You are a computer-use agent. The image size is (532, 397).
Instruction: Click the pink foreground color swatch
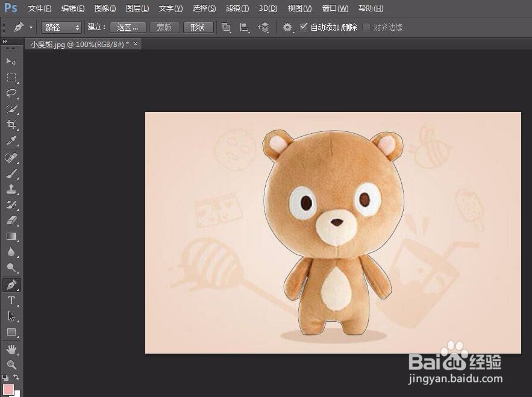8,389
